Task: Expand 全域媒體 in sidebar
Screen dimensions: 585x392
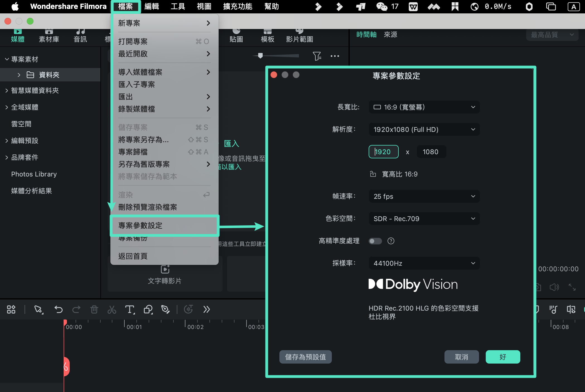Action: 7,107
